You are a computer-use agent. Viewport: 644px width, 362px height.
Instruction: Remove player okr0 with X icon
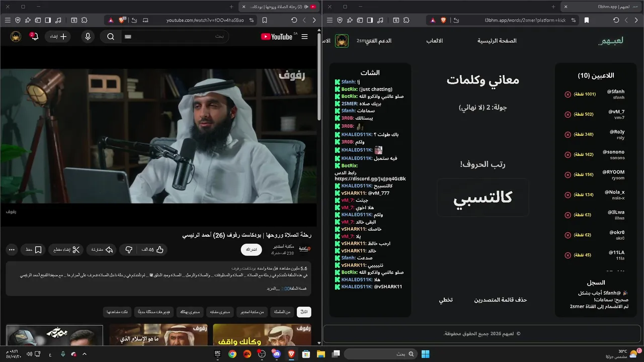[568, 235]
